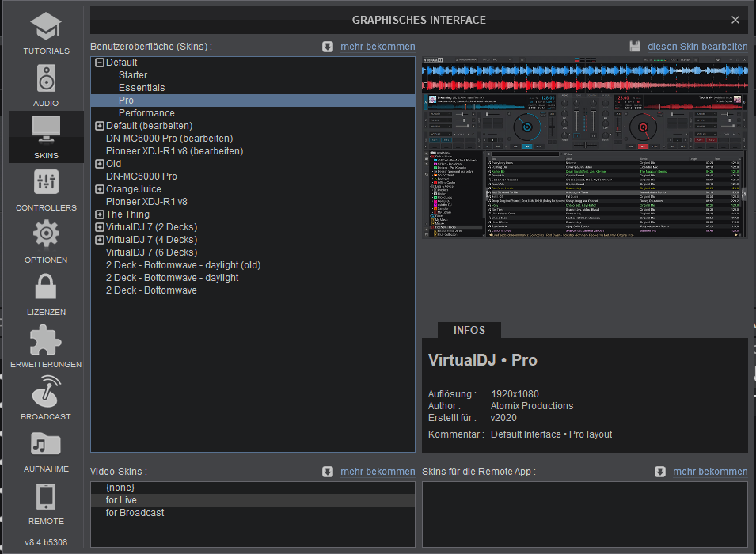This screenshot has height=554, width=756.
Task: Expand the Default (bearbeiten) group
Action: coord(100,126)
